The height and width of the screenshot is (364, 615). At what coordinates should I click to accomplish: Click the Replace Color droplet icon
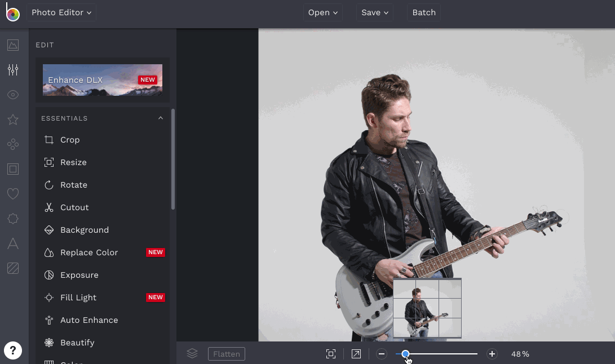coord(49,252)
